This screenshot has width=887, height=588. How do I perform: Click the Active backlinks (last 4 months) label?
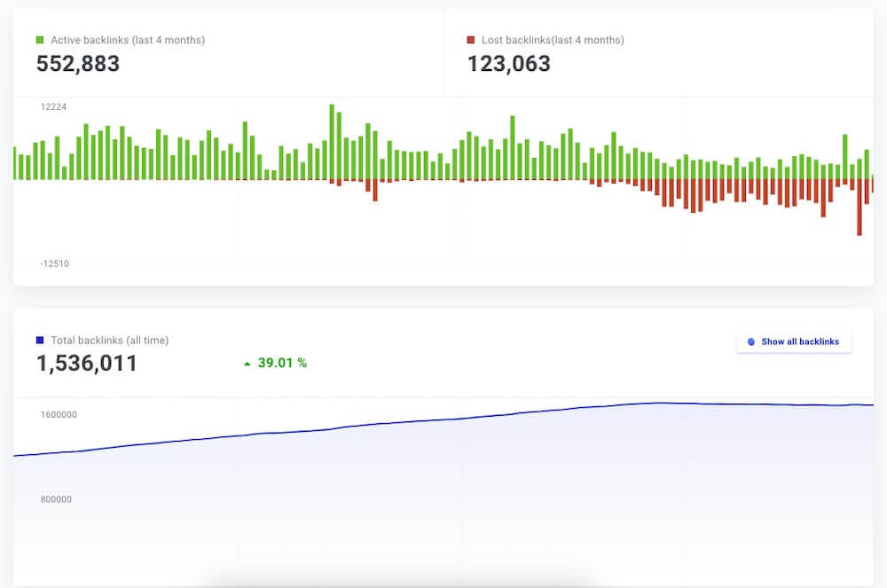tap(128, 40)
